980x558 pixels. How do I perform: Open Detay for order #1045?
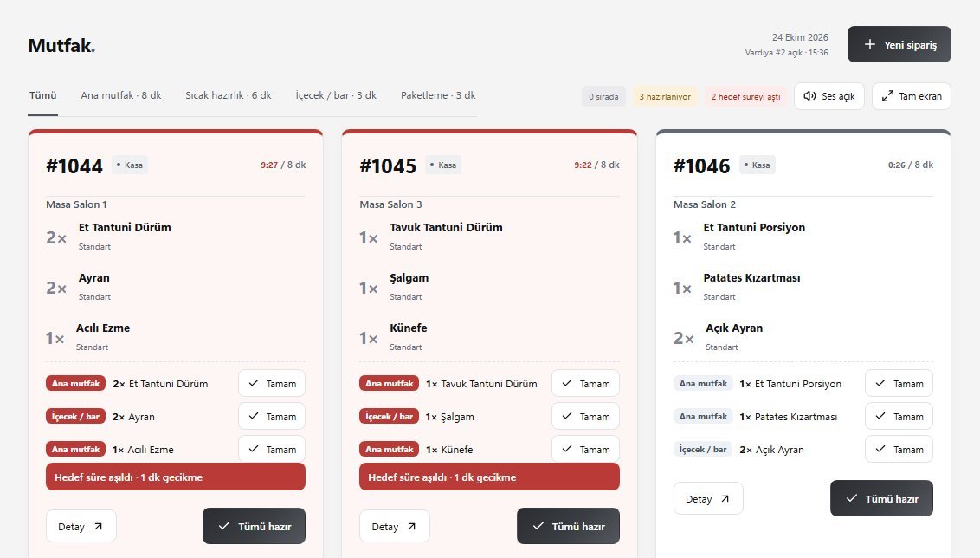[x=395, y=526]
